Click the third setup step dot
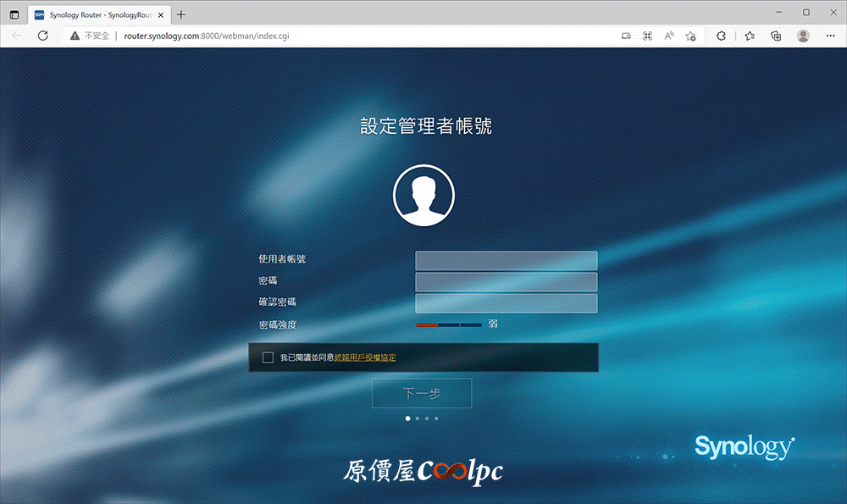The image size is (847, 504). pos(427,418)
